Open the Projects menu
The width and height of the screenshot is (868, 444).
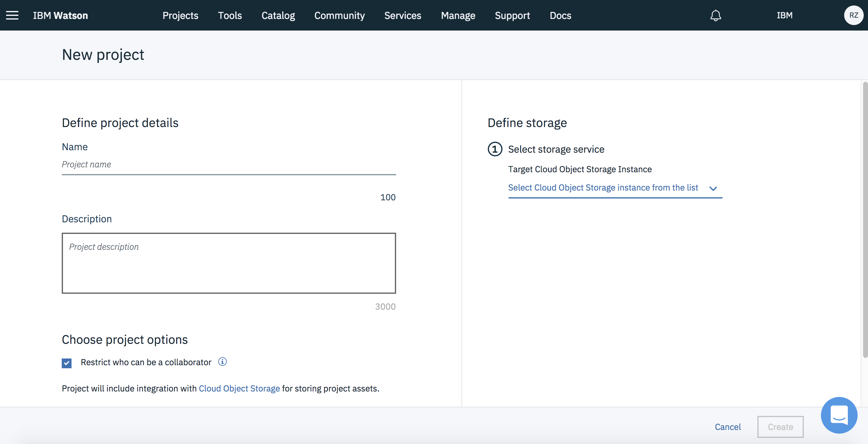[180, 16]
